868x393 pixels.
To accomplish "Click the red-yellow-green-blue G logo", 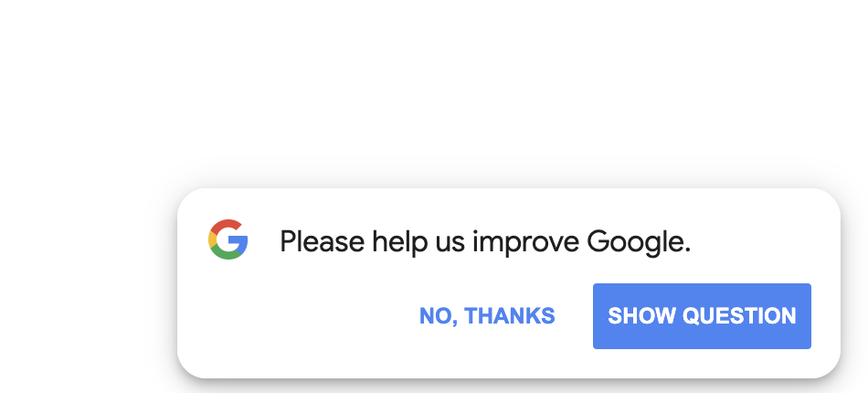I will [228, 240].
